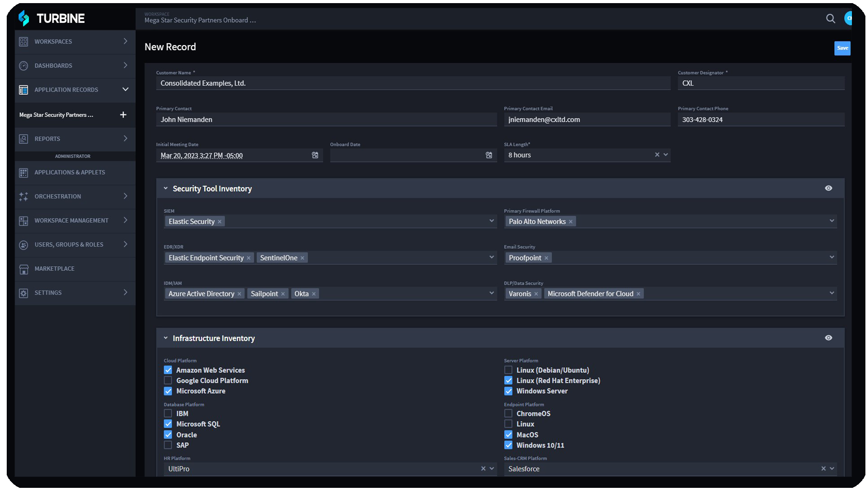Collapse the Infrastructure Inventory section
Image resolution: width=868 pixels, height=492 pixels.
coord(166,338)
